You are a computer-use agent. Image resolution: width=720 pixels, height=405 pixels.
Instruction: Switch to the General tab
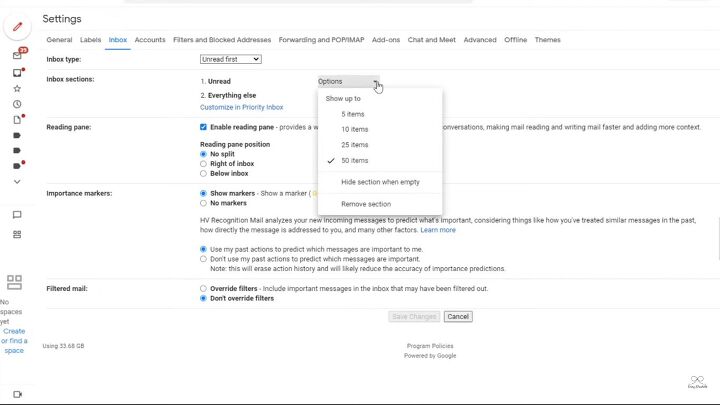(x=59, y=40)
